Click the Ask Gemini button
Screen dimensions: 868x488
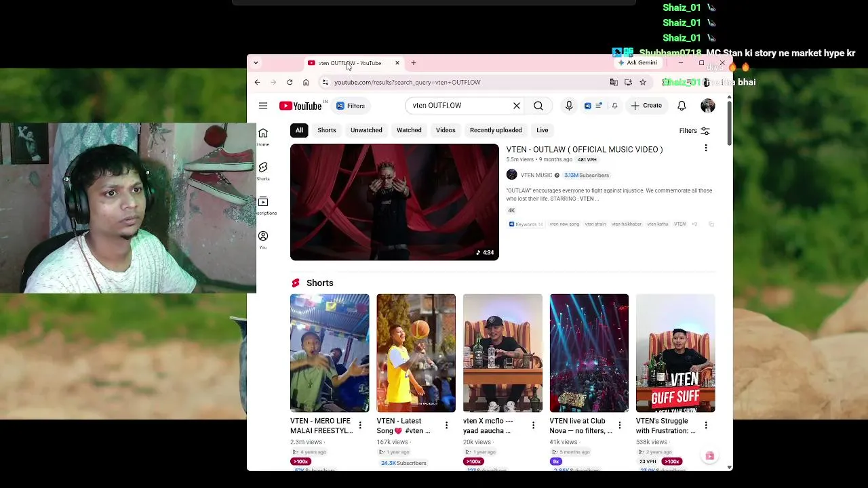(637, 62)
